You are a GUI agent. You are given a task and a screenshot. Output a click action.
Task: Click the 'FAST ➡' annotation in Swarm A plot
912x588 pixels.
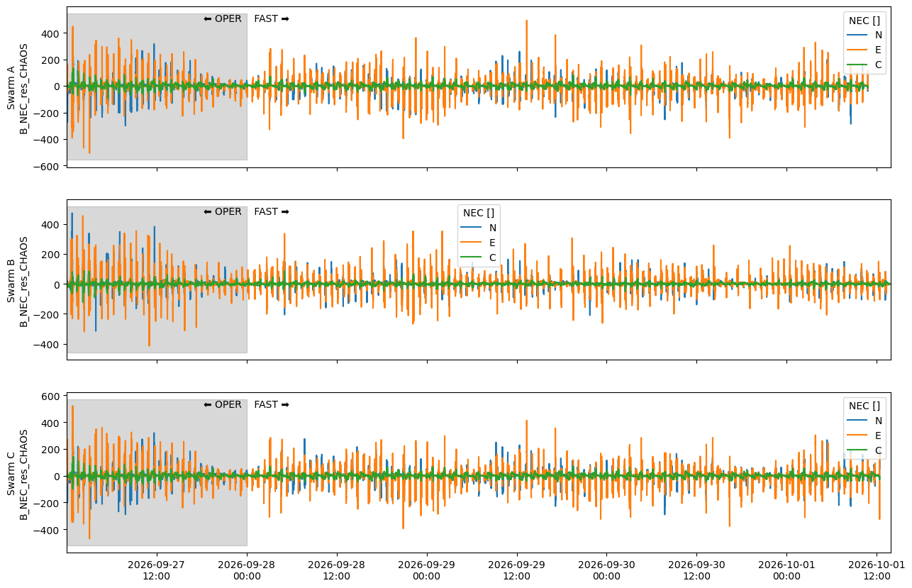272,19
